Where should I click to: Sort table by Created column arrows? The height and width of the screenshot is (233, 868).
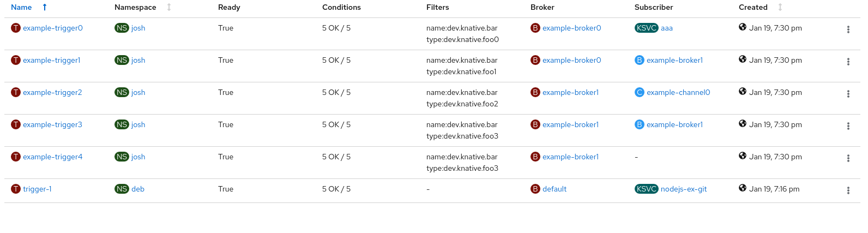780,7
